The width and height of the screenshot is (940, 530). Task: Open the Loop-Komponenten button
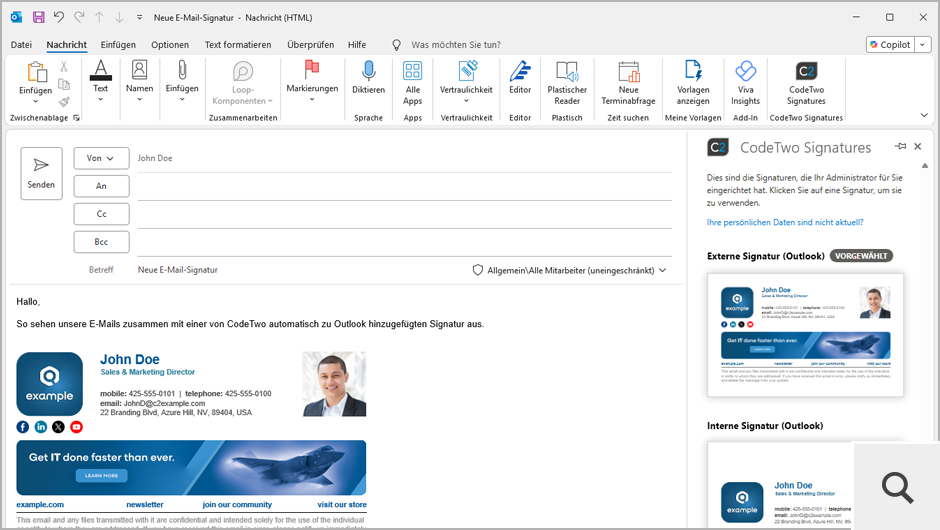[242, 83]
